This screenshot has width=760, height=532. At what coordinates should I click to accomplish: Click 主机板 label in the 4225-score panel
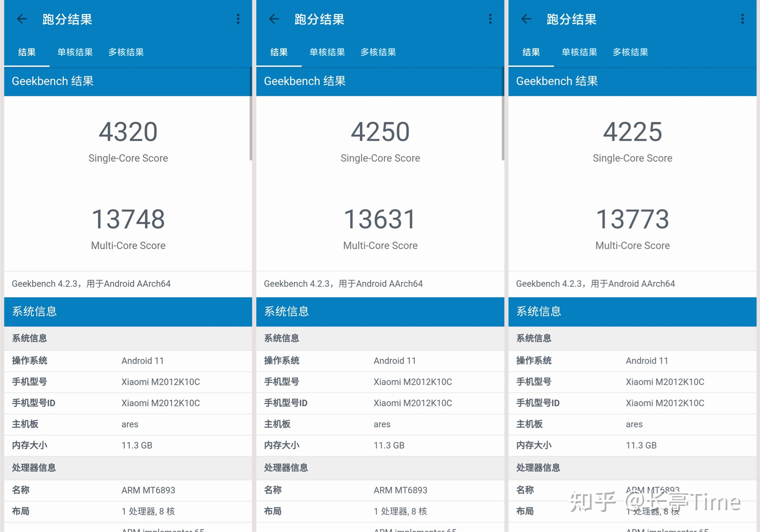pyautogui.click(x=529, y=424)
